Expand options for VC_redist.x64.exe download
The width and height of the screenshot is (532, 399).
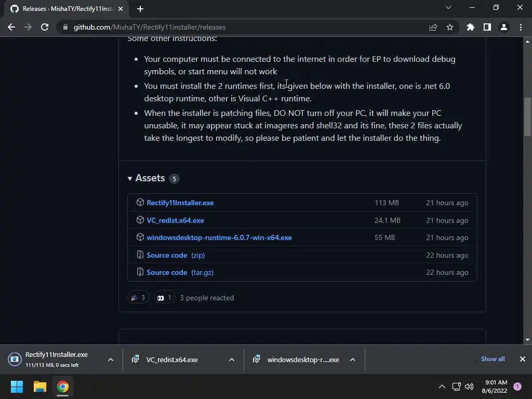(x=232, y=360)
